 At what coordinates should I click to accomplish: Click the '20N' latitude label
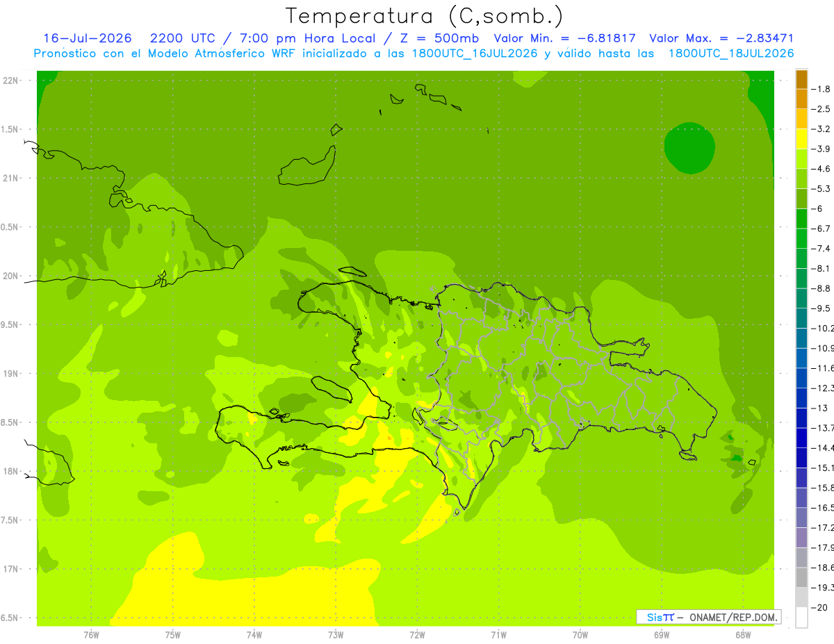click(x=11, y=276)
